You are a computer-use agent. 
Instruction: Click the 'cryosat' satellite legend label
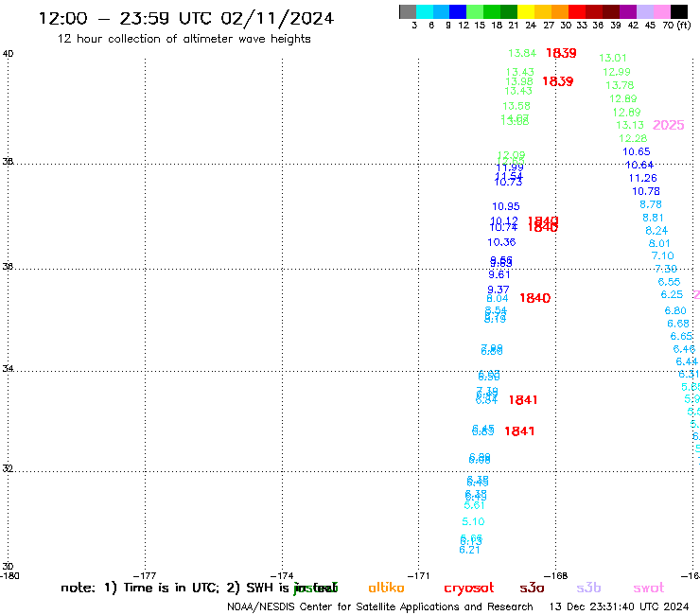[x=469, y=589]
